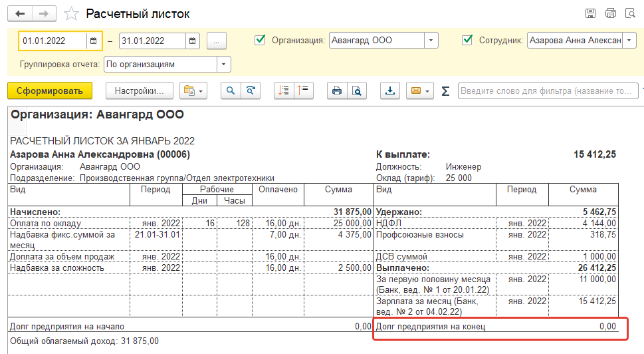Expand the Группировка отчета dropdown

[x=224, y=65]
